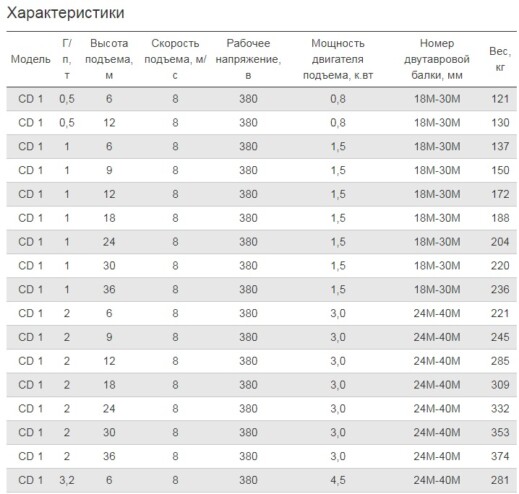Click the weight cell 172
The width and height of the screenshot is (519, 494).
[x=500, y=194]
